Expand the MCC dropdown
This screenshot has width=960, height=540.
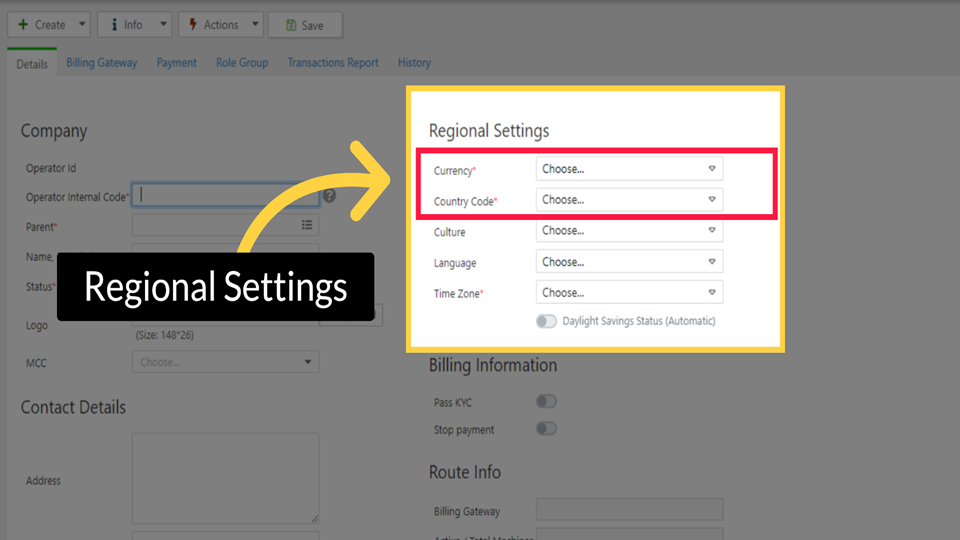pyautogui.click(x=225, y=362)
